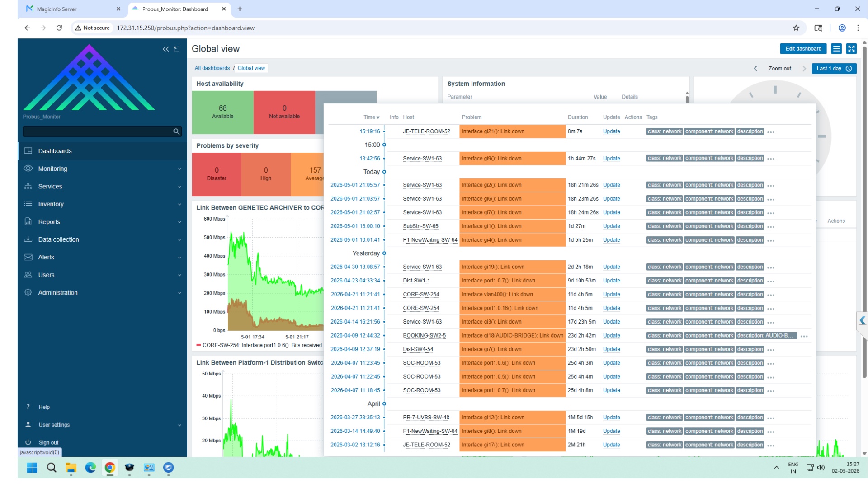Click the Edit dashboard button

pyautogui.click(x=803, y=49)
